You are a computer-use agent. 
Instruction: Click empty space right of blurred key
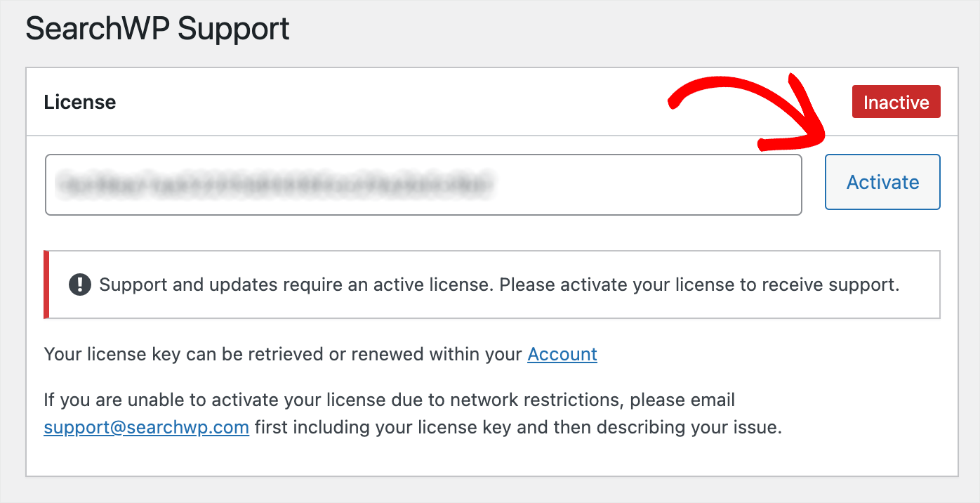click(646, 185)
